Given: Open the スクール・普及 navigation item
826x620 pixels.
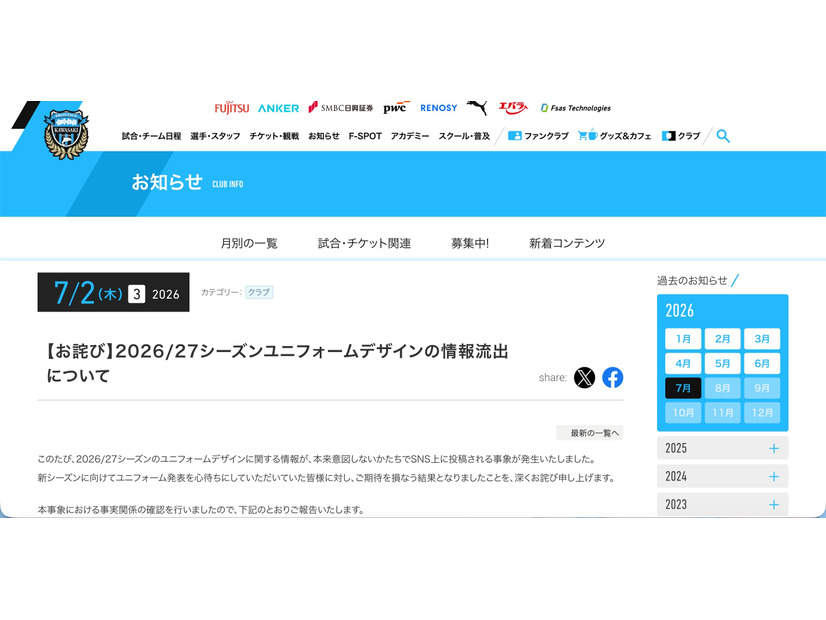Looking at the screenshot, I should point(464,136).
